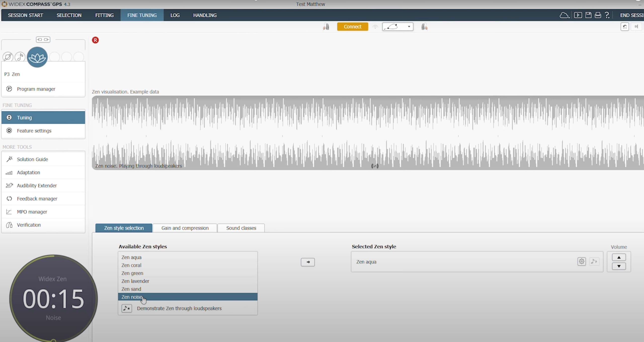
Task: Click Zen aqua in Selected Zen style box
Action: pos(366,262)
